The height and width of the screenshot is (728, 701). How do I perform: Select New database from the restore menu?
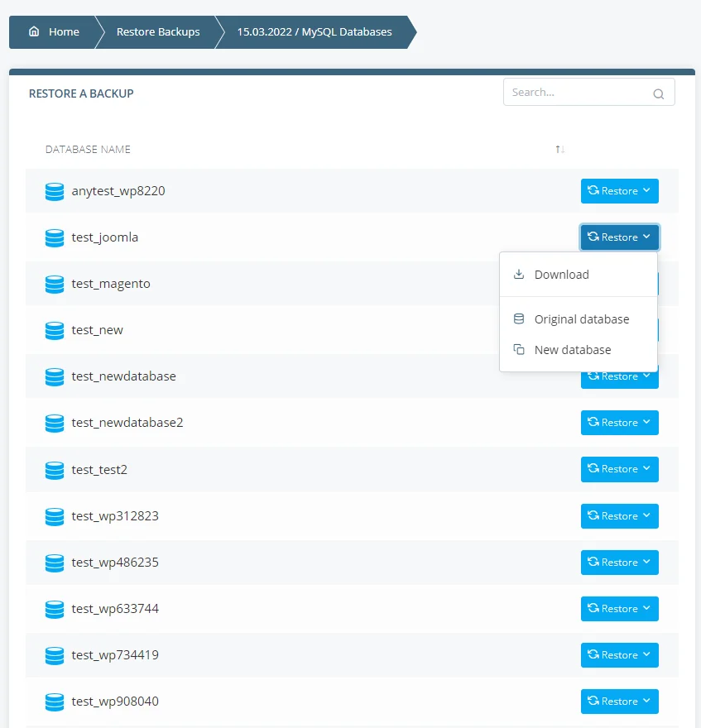point(574,349)
